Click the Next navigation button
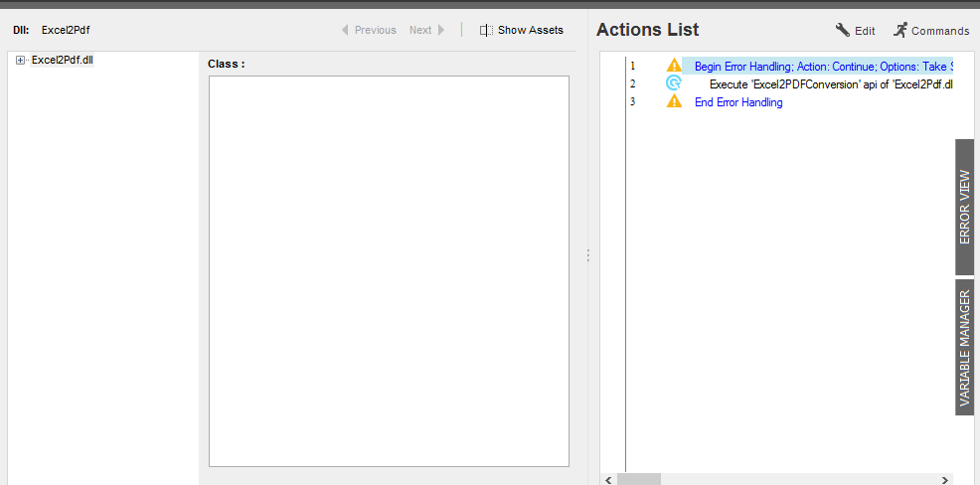Viewport: 980px width, 485px height. point(426,30)
